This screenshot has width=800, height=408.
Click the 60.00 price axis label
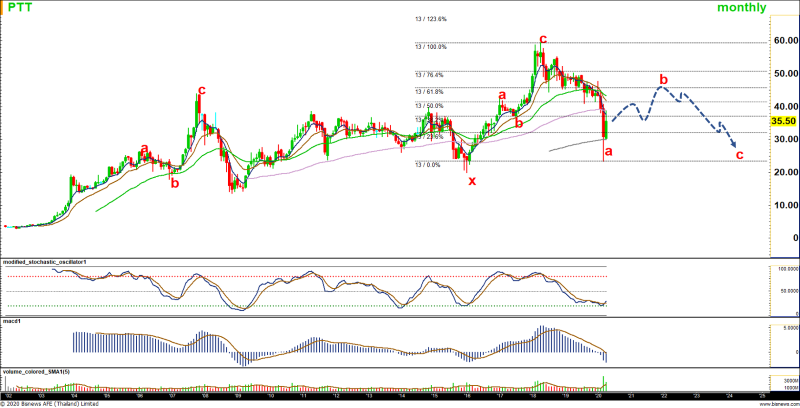783,41
